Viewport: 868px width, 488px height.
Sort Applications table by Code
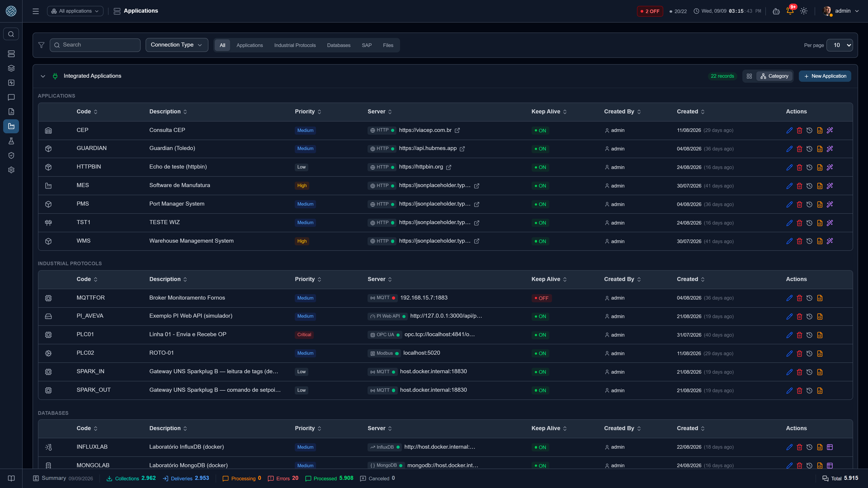click(87, 112)
